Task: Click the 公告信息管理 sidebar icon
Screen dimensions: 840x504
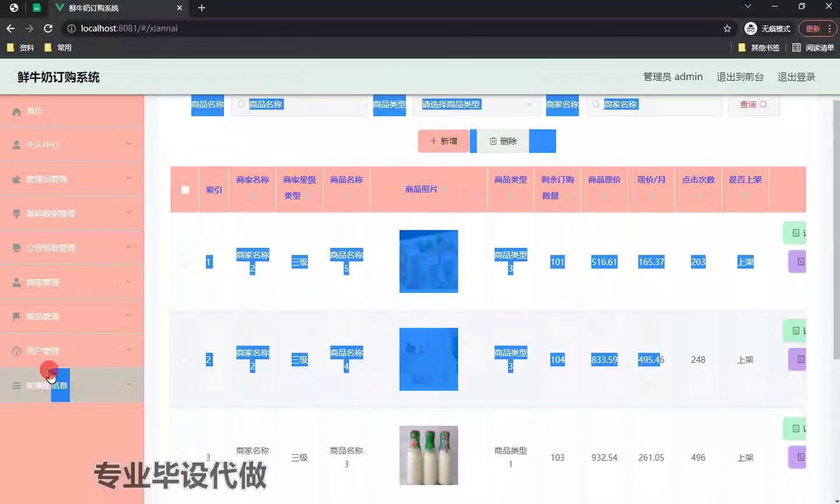Action: click(16, 248)
